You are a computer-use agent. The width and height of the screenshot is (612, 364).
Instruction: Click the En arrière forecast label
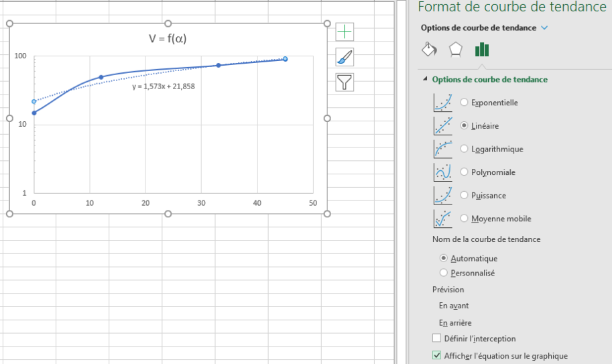point(455,323)
